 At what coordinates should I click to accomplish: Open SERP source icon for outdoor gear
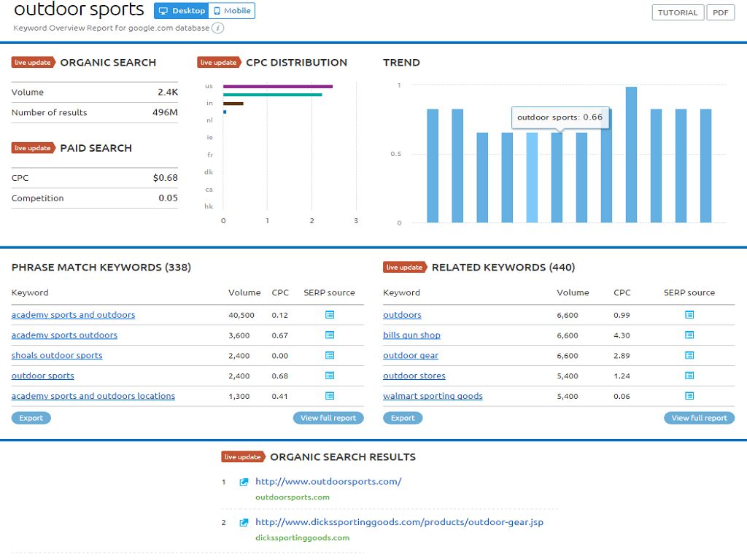(x=689, y=356)
